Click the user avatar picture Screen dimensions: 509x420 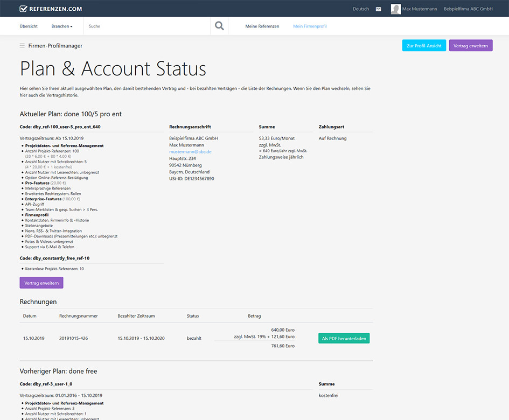(395, 9)
